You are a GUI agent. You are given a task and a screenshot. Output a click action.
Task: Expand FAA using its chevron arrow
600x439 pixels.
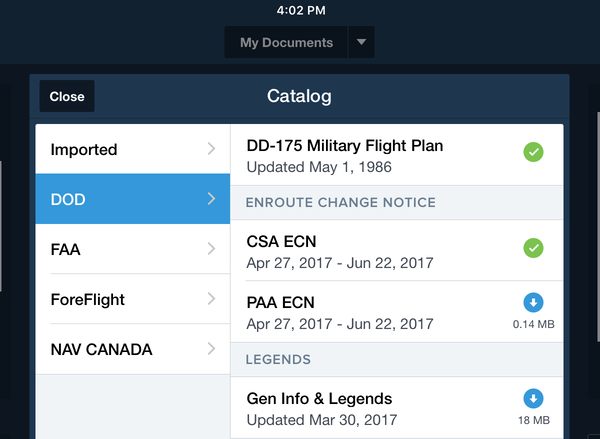coord(211,249)
